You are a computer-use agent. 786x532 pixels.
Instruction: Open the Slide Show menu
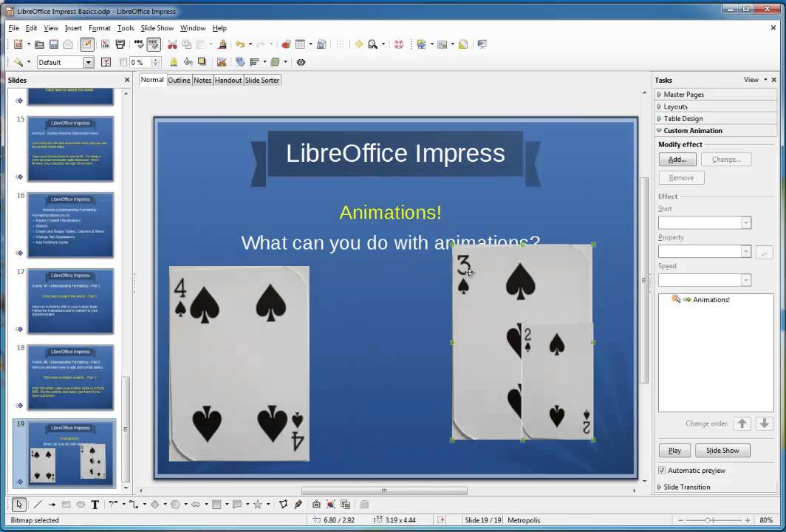157,28
